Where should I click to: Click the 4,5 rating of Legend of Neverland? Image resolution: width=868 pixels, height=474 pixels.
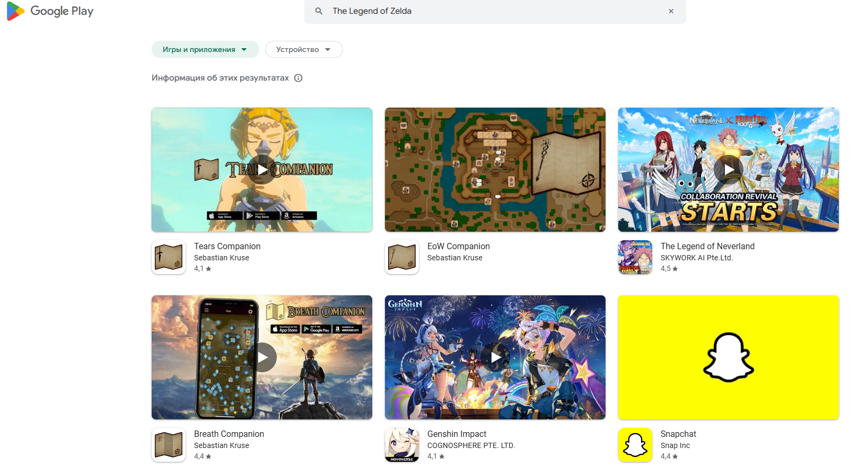[669, 269]
